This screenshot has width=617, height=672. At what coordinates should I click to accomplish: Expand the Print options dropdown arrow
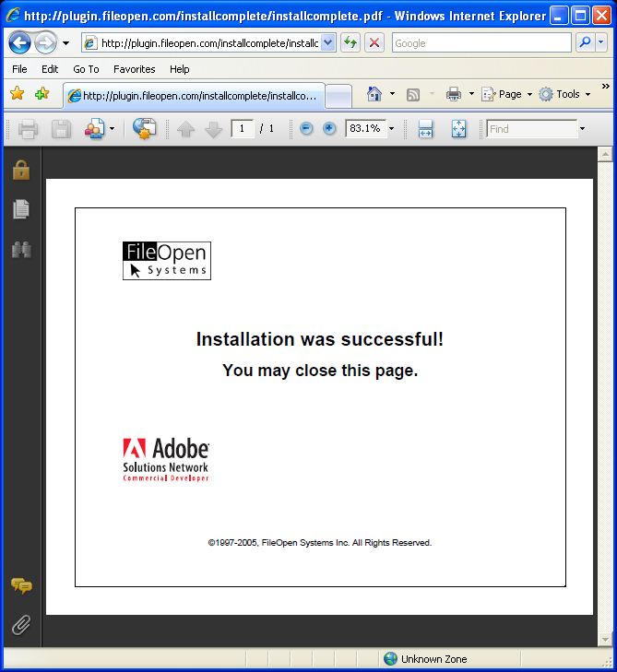[471, 94]
